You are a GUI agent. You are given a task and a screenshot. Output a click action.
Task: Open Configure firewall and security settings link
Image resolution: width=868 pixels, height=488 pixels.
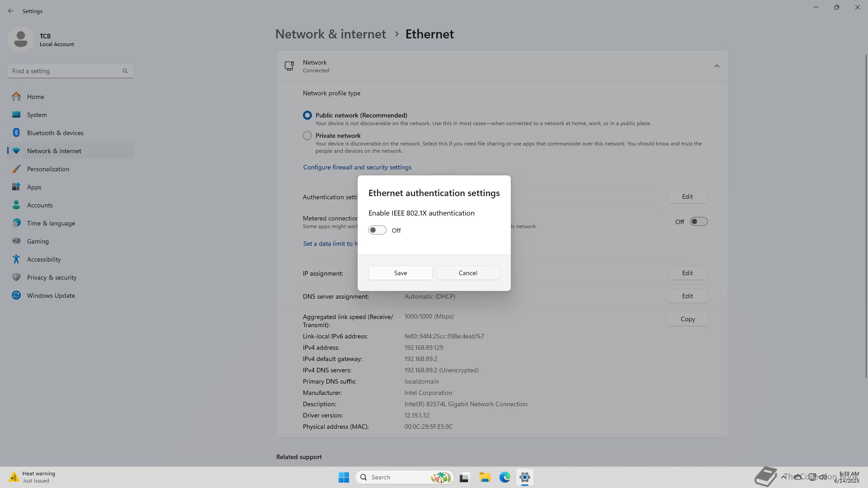[357, 167]
